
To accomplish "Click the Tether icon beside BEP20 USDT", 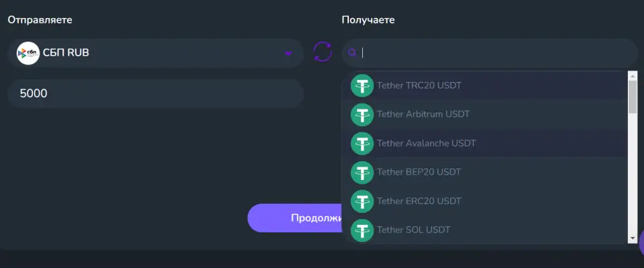I will (362, 172).
